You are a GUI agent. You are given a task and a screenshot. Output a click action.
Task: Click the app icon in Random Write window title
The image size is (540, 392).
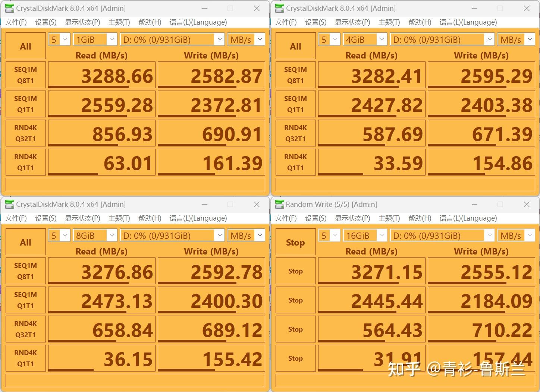tap(280, 204)
